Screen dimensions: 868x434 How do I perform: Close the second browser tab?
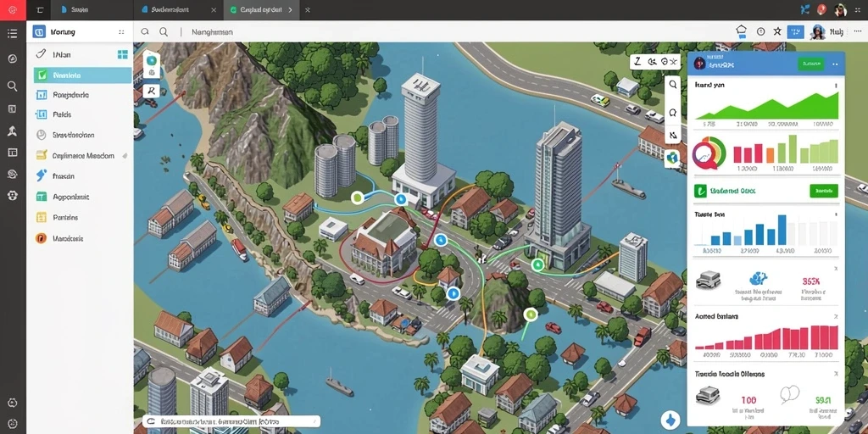tap(214, 10)
